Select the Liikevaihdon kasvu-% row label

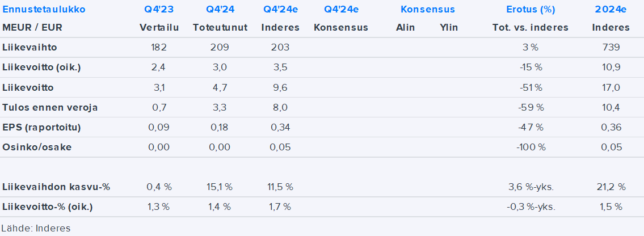(x=55, y=187)
